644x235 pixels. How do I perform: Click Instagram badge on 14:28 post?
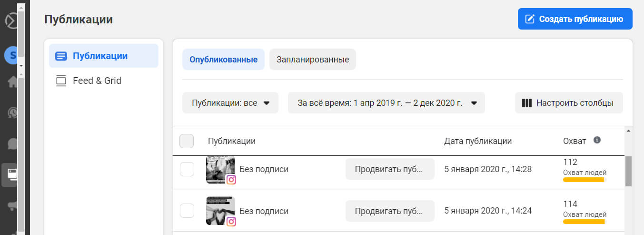pyautogui.click(x=231, y=180)
